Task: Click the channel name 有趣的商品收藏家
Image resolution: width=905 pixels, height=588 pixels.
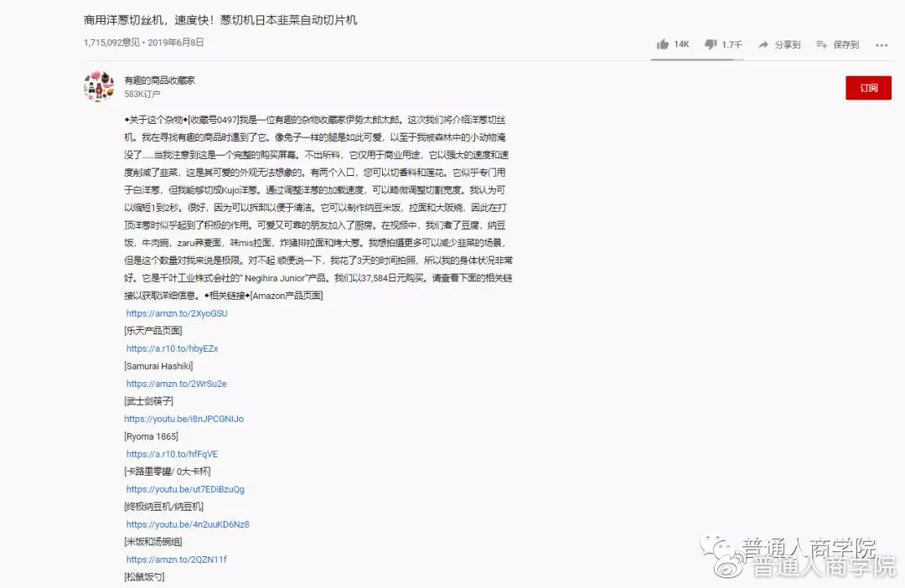Action: coord(159,80)
